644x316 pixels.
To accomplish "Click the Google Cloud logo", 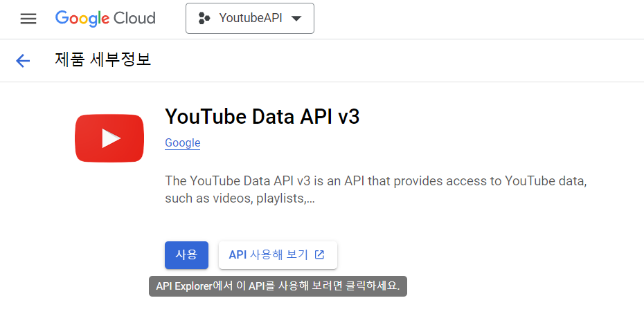I will pyautogui.click(x=105, y=19).
